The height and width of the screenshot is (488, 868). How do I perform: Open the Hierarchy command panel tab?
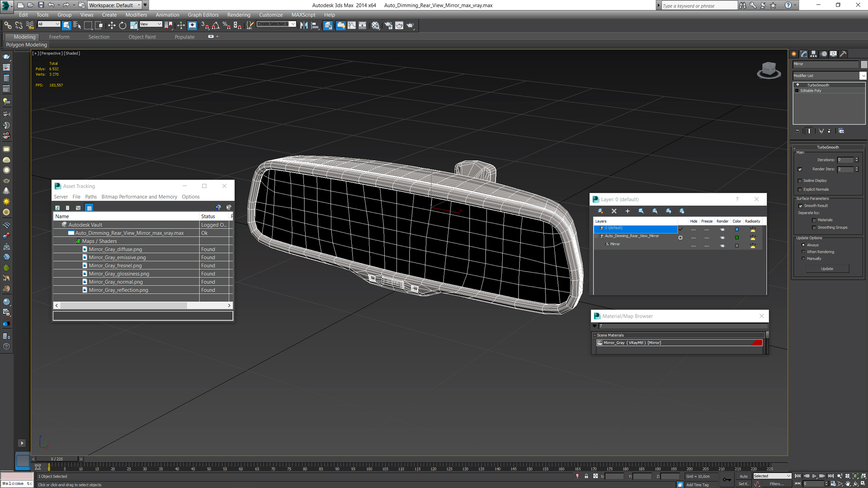813,54
